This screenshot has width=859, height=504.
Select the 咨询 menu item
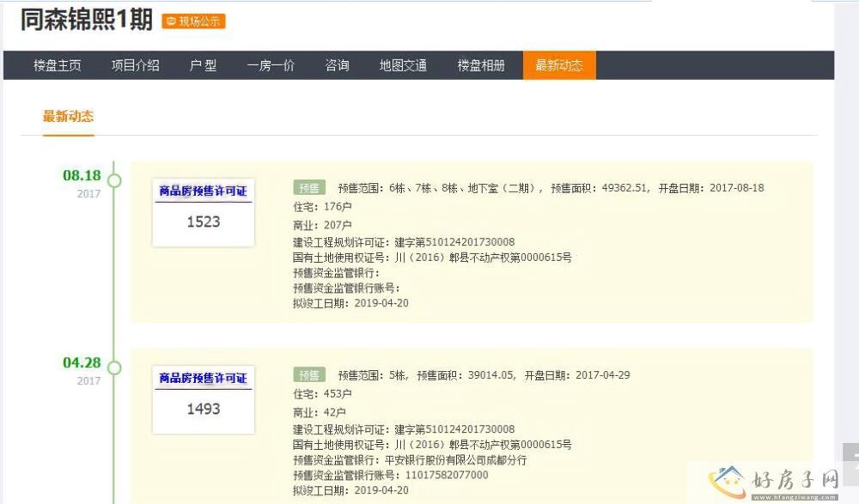point(337,65)
